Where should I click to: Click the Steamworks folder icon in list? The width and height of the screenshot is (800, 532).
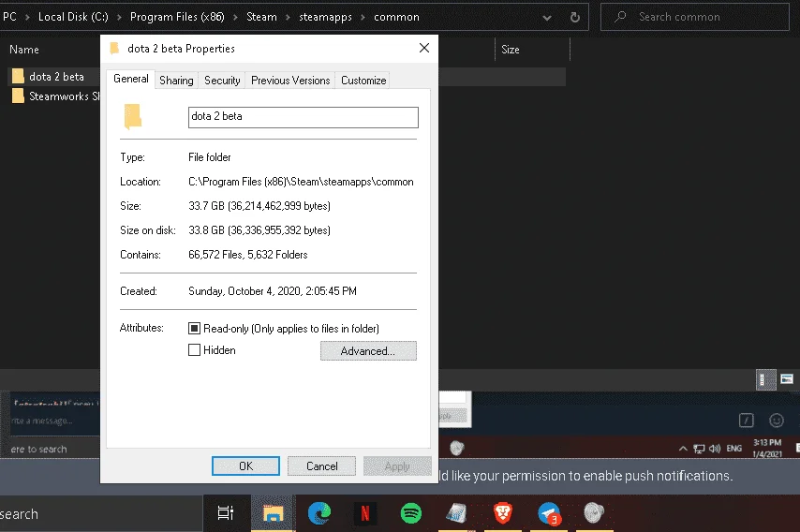[18, 96]
